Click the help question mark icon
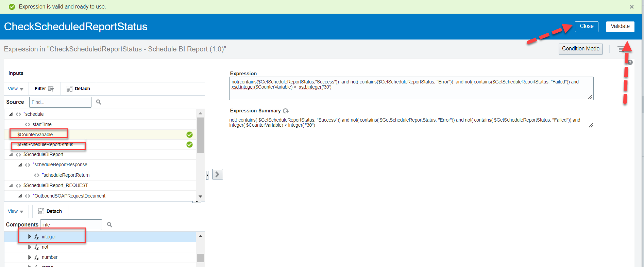Viewport: 644px width, 267px height. click(630, 62)
